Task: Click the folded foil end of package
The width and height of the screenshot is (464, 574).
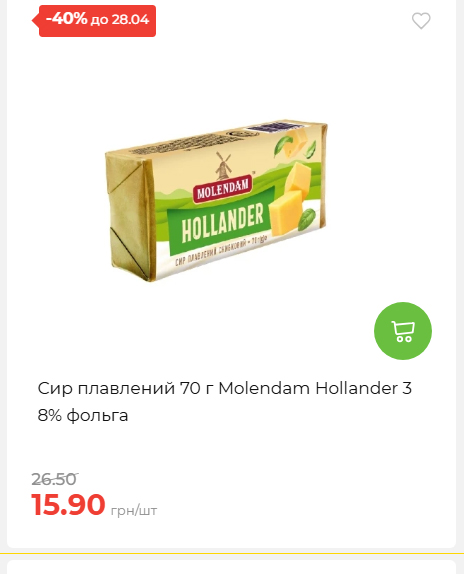Action: [x=128, y=217]
